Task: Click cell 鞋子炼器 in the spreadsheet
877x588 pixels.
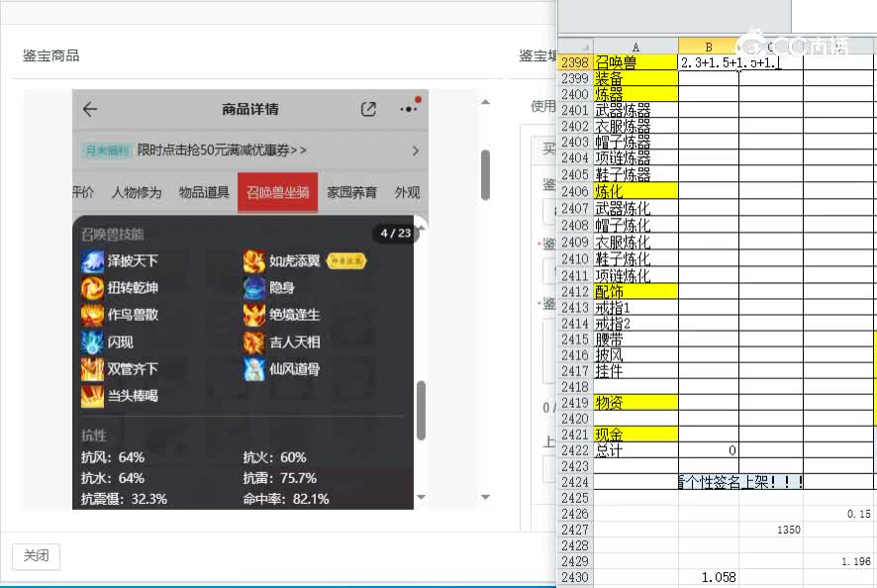Action: [x=635, y=174]
